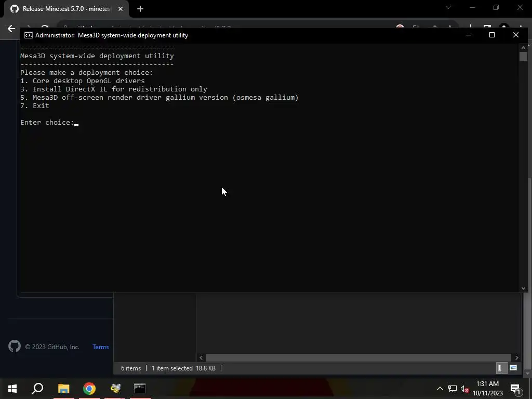The height and width of the screenshot is (399, 532).
Task: Open the bee application in the taskbar
Action: pyautogui.click(x=115, y=388)
